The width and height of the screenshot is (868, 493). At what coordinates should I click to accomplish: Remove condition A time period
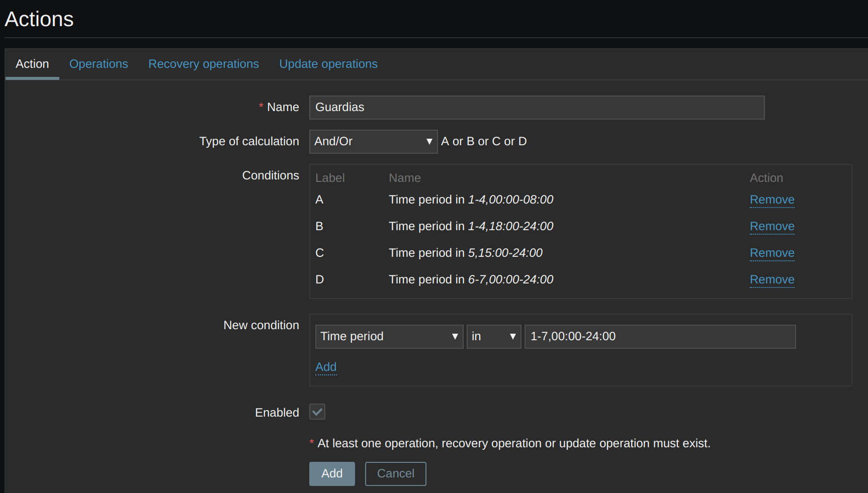771,200
